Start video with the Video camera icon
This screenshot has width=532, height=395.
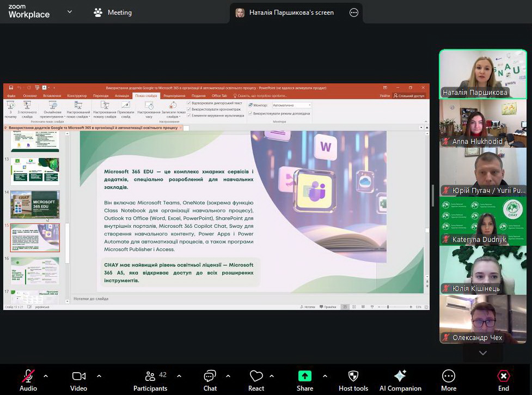79,376
